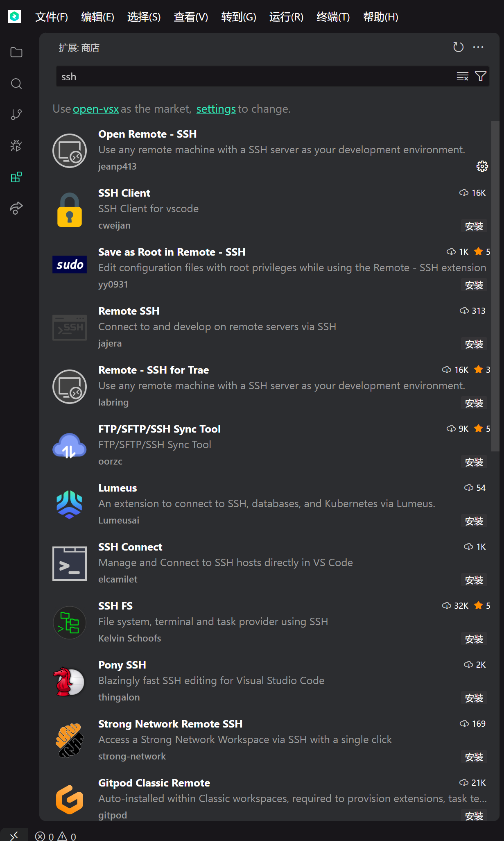504x841 pixels.
Task: Select the Extensions view icon
Action: [x=16, y=177]
